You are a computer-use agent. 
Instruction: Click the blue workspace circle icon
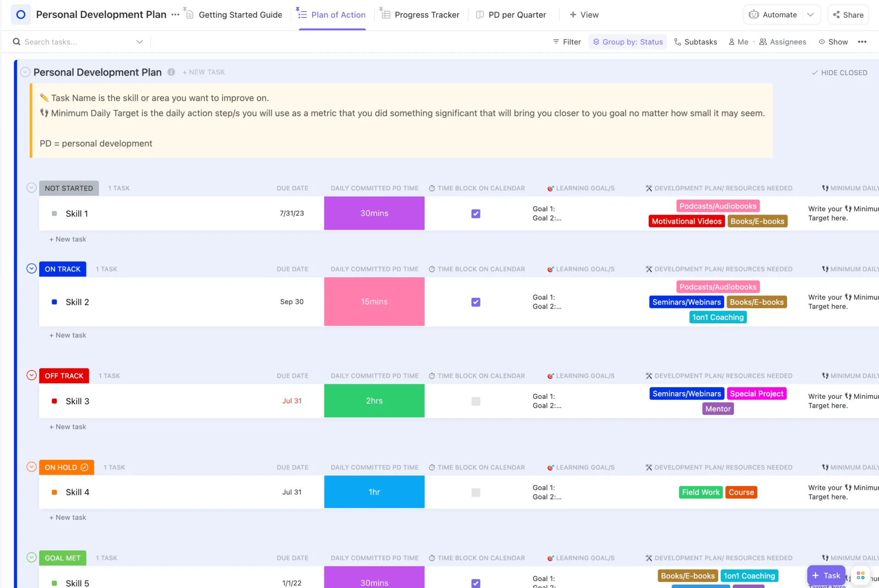(21, 15)
